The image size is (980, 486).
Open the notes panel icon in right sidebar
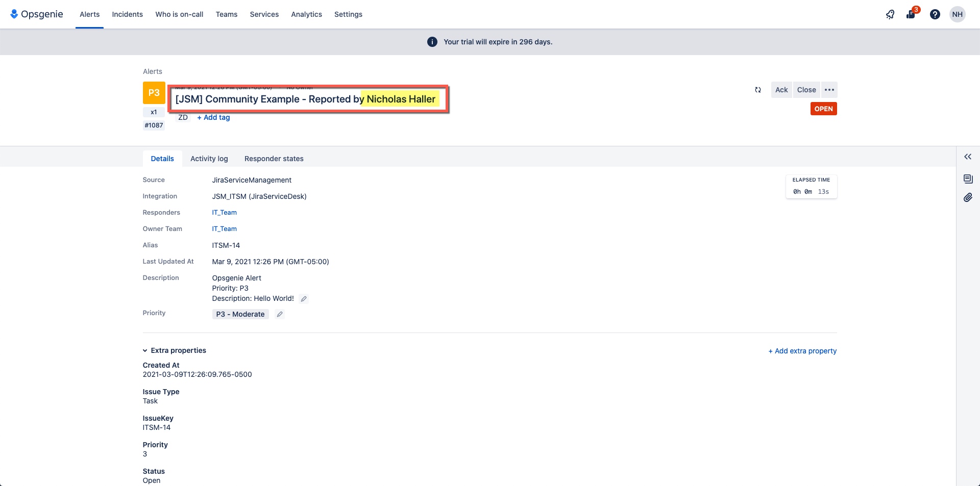point(968,178)
